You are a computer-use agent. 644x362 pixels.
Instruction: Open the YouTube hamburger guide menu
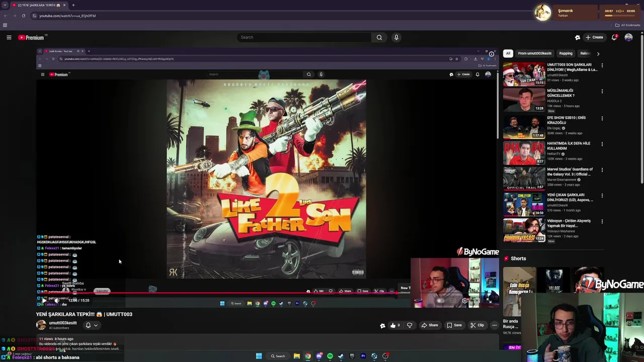9,37
